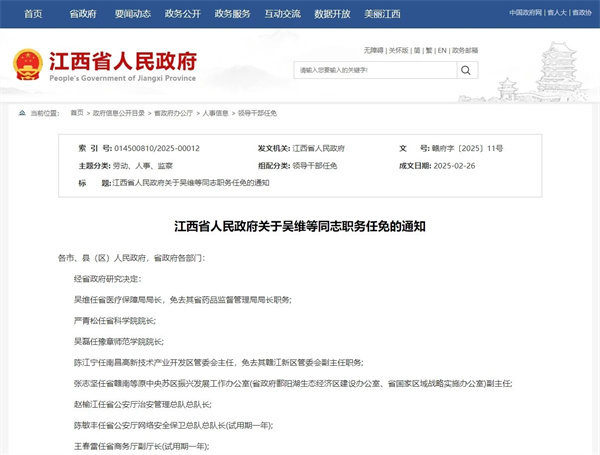Switch to 关怀版 care mode
This screenshot has width=600, height=455.
[399, 49]
